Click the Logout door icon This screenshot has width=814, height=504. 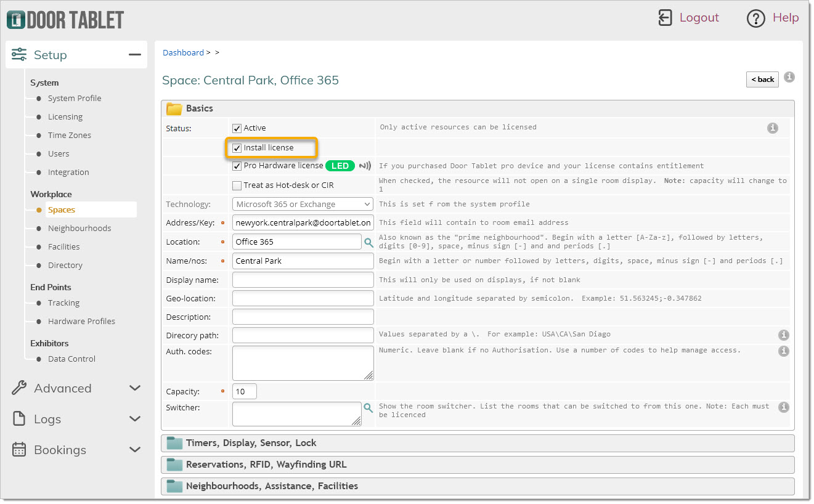665,18
